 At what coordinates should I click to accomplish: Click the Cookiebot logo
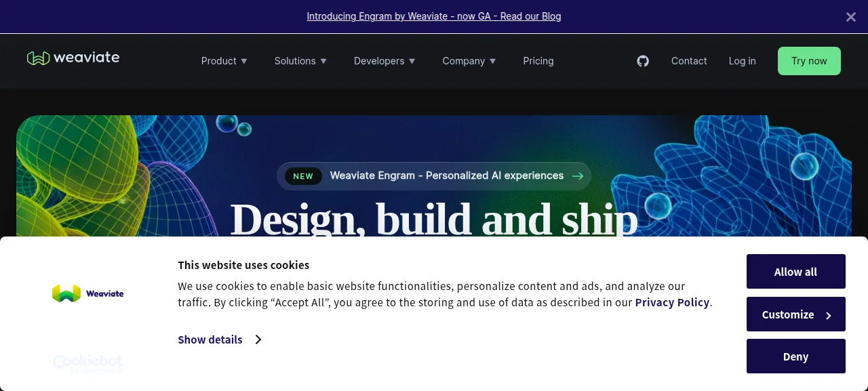tap(88, 364)
